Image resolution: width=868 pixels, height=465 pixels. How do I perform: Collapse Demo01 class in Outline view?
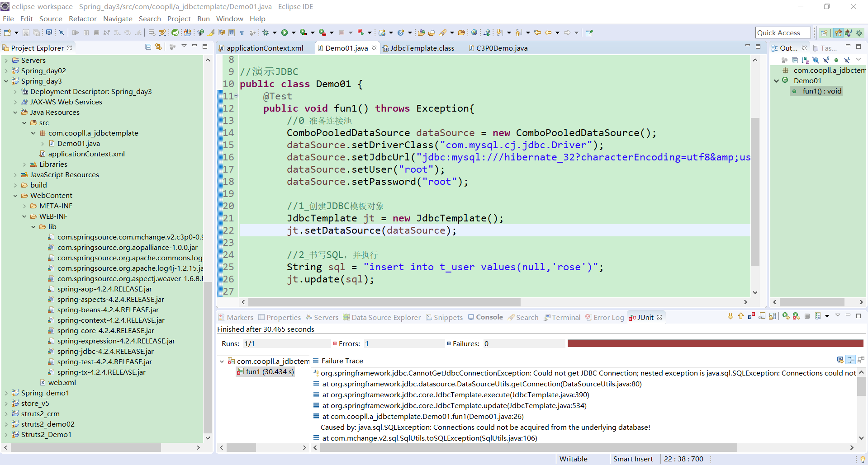[777, 81]
